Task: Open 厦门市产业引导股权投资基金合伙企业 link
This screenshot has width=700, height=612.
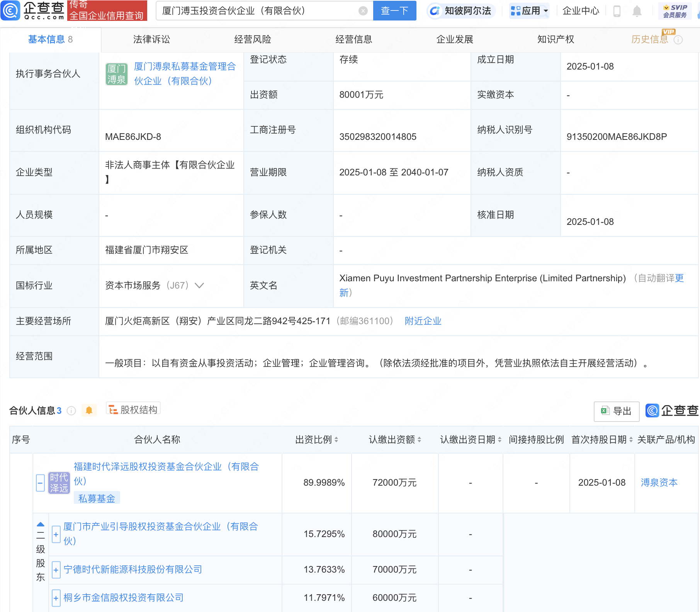Action: [x=161, y=534]
